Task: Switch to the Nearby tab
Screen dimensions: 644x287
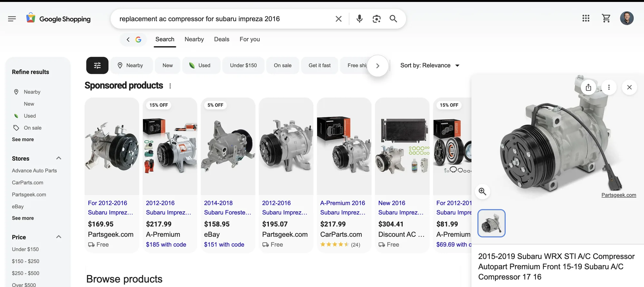Action: [194, 39]
